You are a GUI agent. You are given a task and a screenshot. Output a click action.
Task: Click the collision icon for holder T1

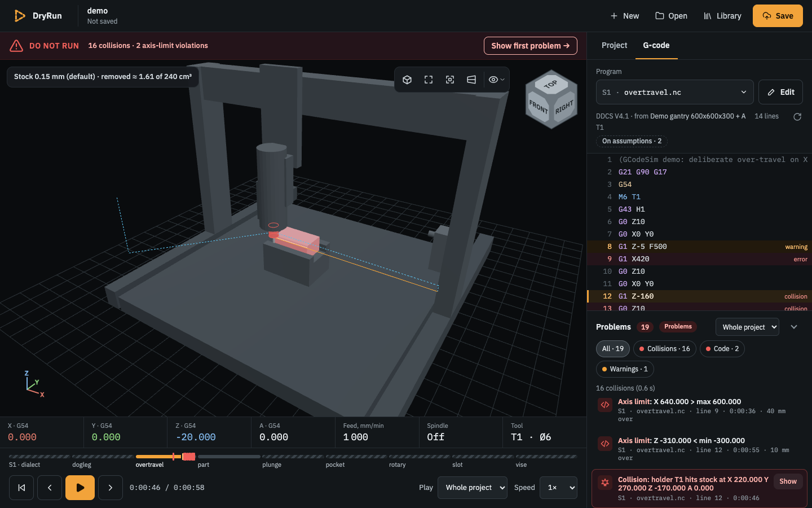(x=605, y=483)
